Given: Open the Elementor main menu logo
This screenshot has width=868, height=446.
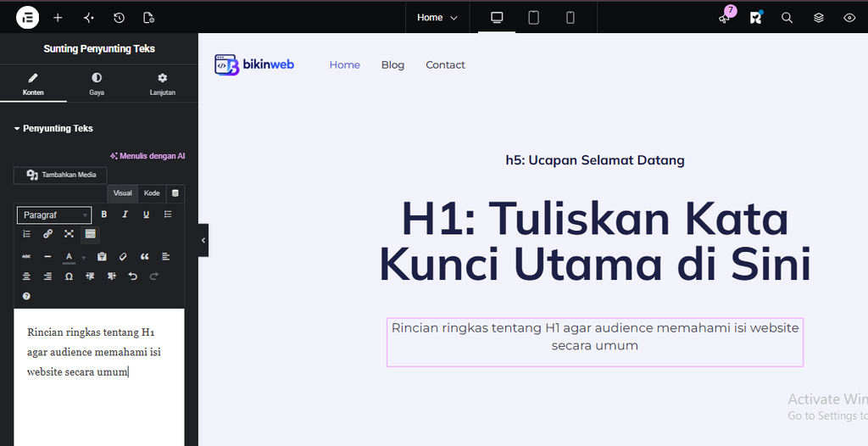Looking at the screenshot, I should pos(28,18).
